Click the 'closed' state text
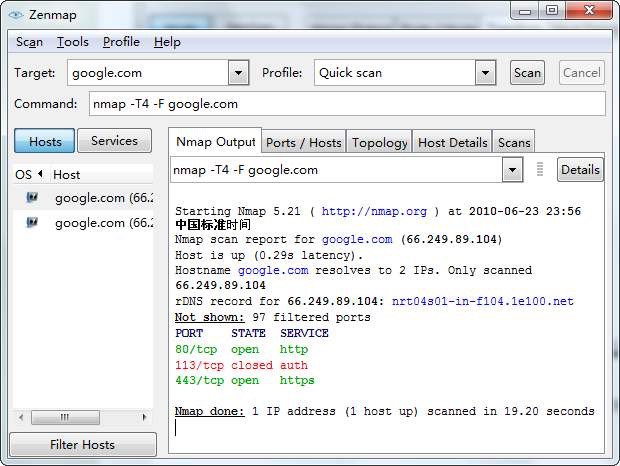 point(252,365)
